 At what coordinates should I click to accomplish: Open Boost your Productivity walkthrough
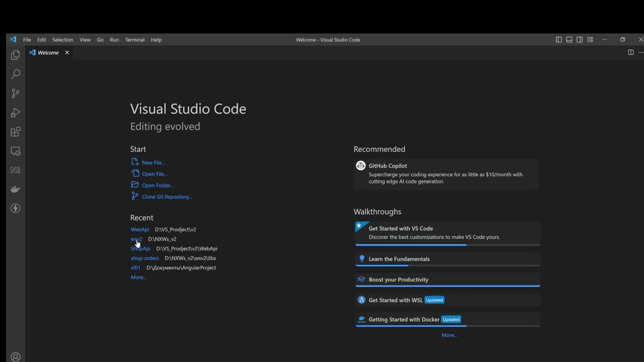(448, 280)
